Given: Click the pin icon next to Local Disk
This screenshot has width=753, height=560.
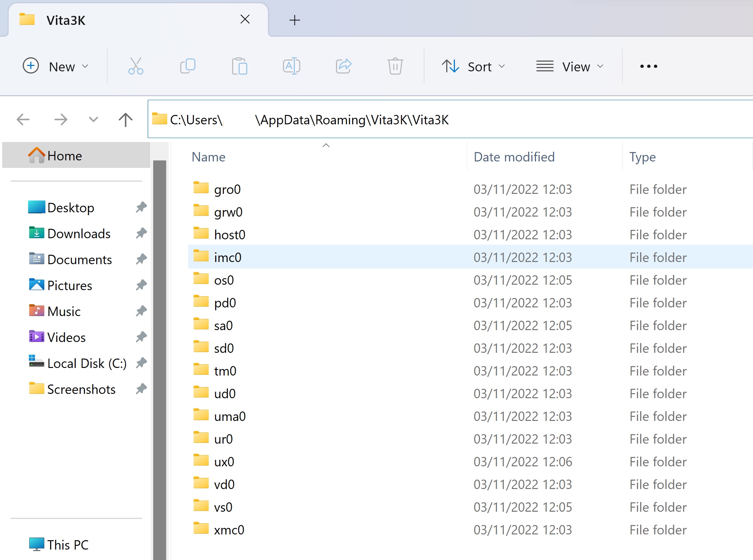Looking at the screenshot, I should (x=141, y=363).
